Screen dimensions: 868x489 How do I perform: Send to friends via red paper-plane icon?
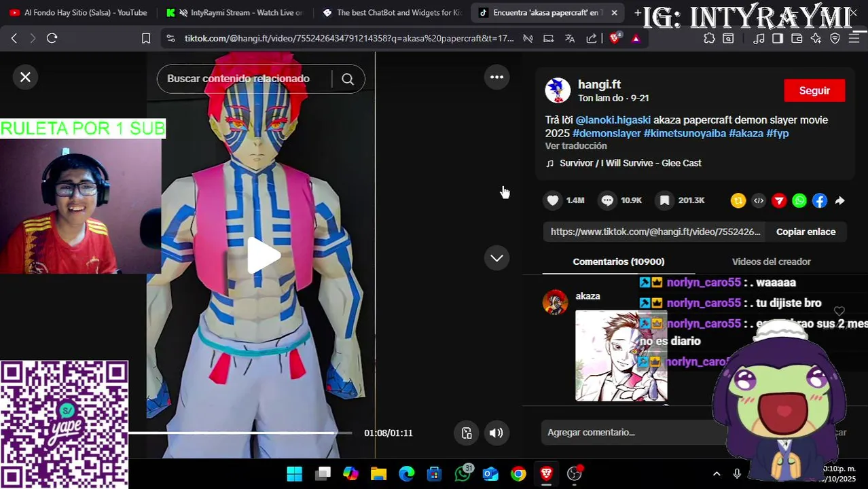click(x=779, y=200)
